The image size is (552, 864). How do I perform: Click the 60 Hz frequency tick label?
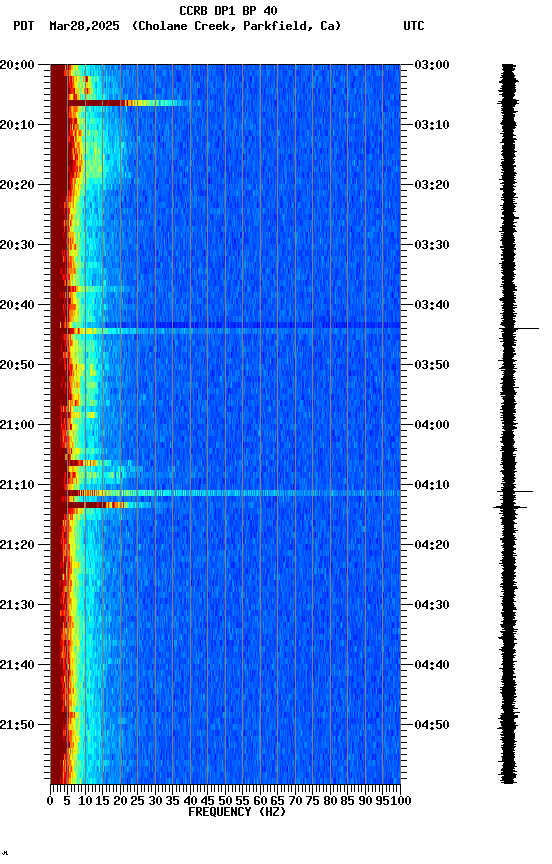pos(260,801)
